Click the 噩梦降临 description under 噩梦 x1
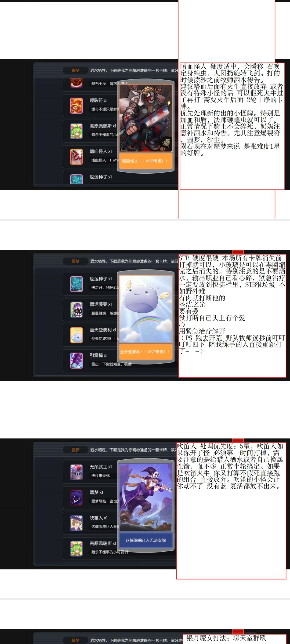This screenshot has height=644, width=290. (105, 501)
